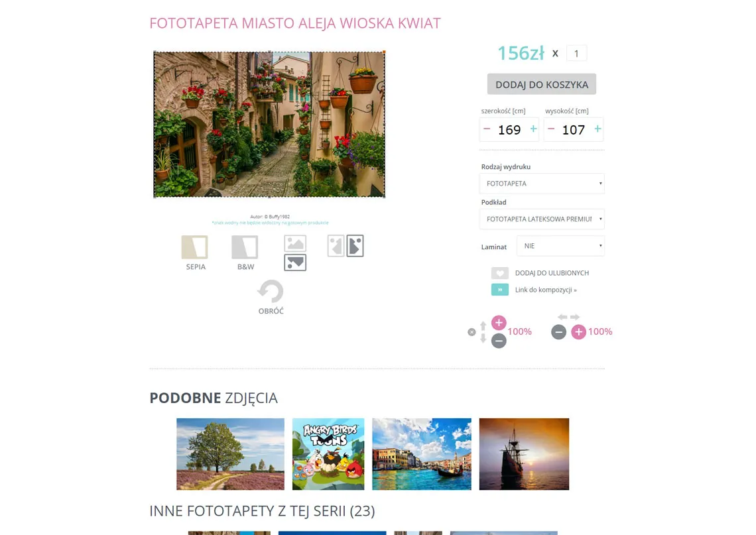The image size is (756, 535).
Task: Click the quantity input field
Action: [x=577, y=54]
